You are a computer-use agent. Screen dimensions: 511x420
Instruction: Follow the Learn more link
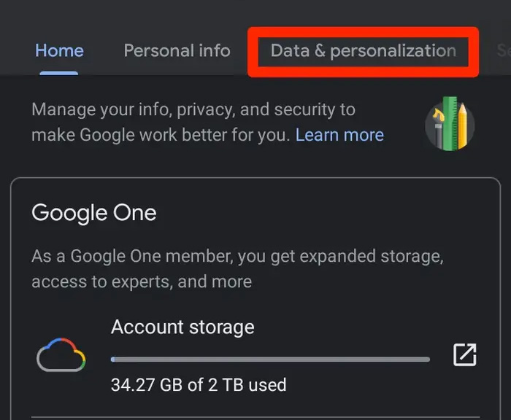[x=339, y=135]
